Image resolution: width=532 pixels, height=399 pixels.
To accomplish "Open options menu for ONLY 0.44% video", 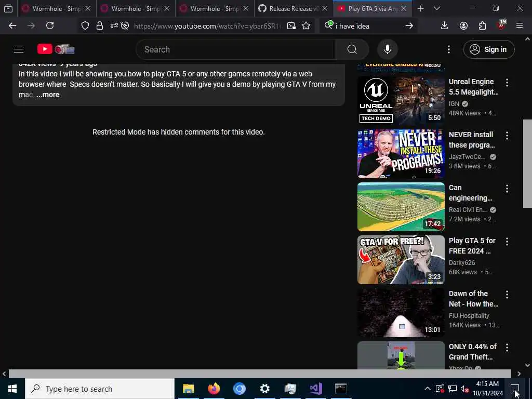I will (x=507, y=347).
